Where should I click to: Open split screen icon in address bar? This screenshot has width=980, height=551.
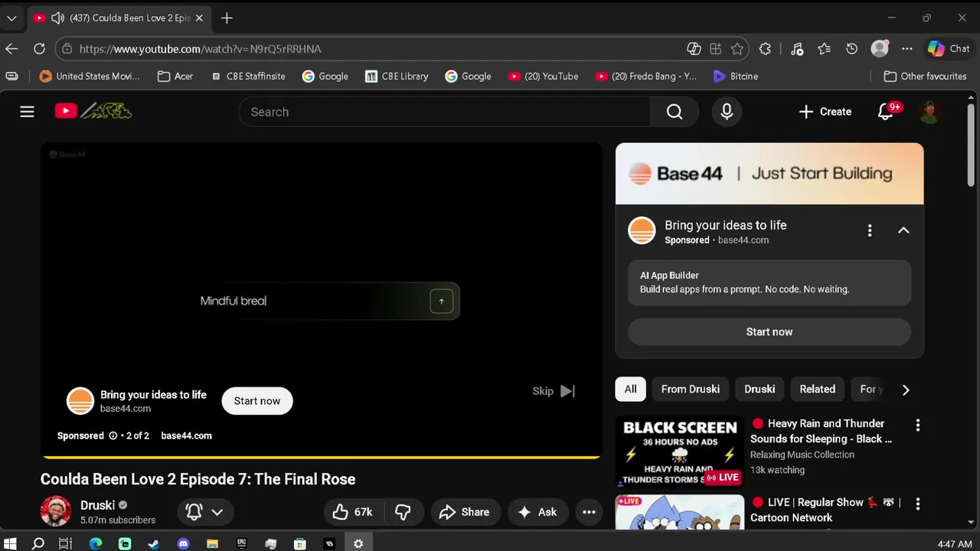[715, 48]
